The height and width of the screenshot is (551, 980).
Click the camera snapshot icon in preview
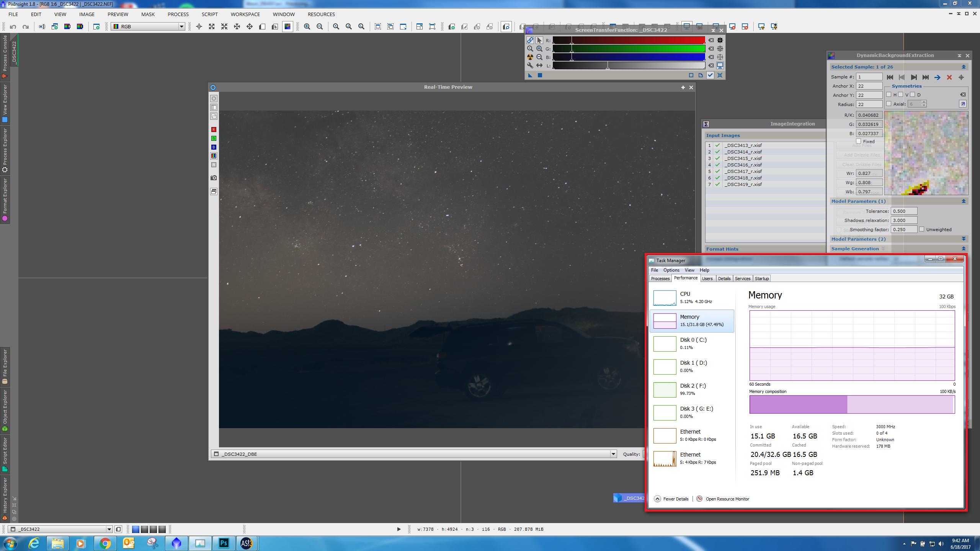[214, 178]
